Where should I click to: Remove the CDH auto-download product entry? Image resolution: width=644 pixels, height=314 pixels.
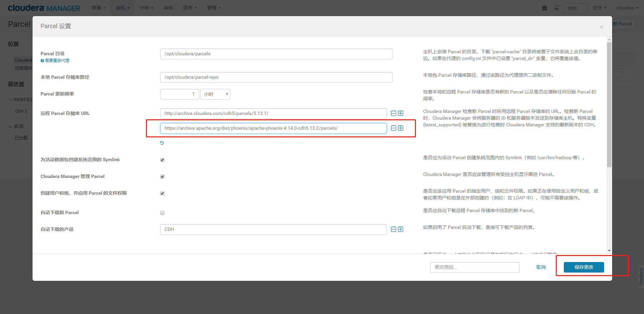coord(393,229)
